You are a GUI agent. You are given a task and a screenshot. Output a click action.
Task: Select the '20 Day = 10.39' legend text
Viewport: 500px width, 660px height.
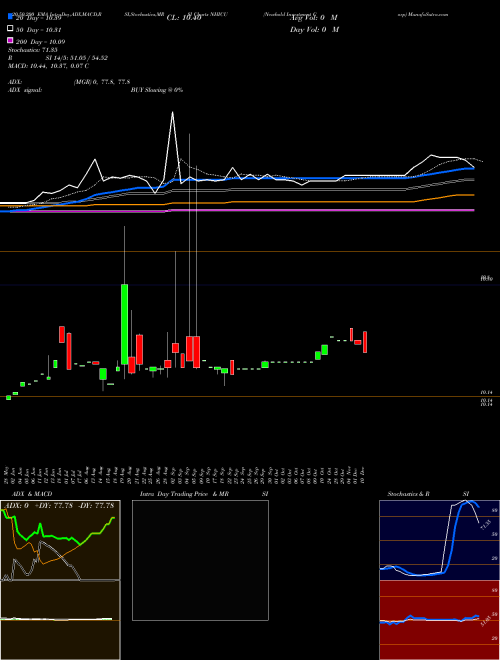click(37, 19)
